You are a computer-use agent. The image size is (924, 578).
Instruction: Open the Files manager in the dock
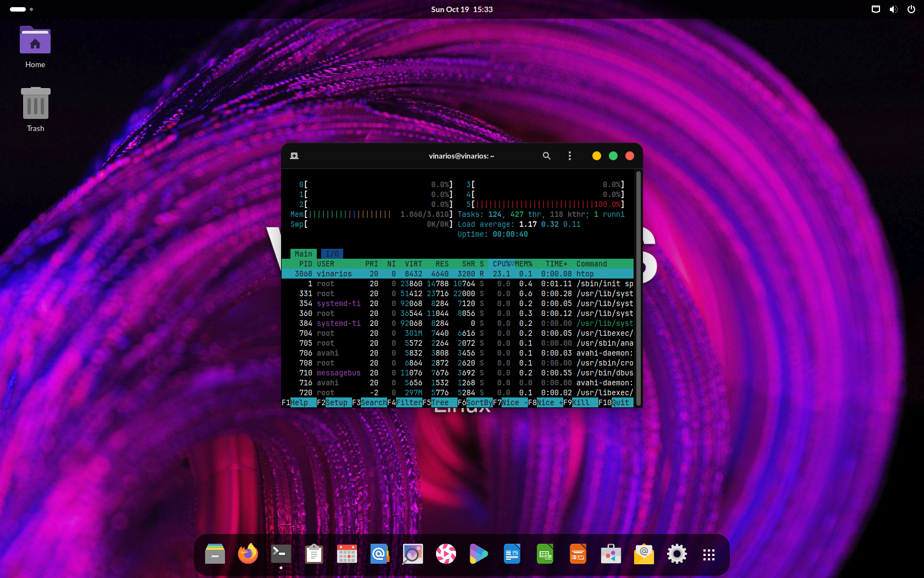click(215, 554)
